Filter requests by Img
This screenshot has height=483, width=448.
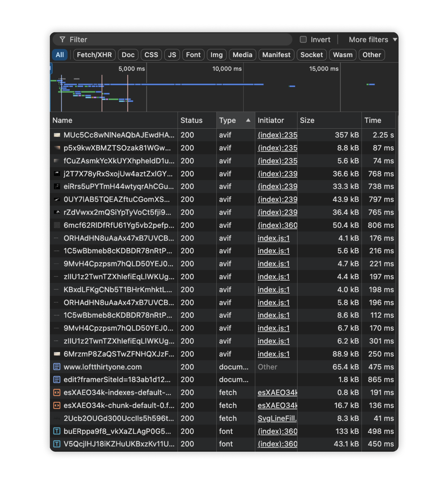point(217,55)
